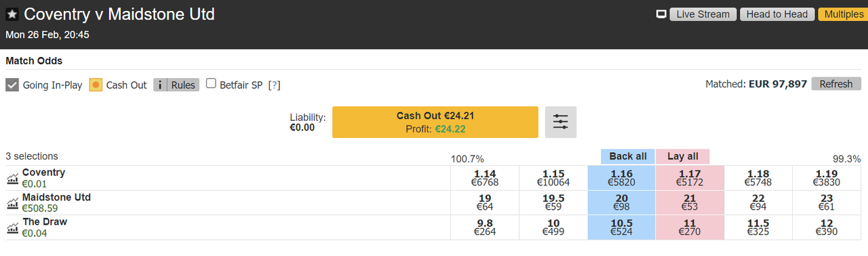Back The Draw at 9.8
This screenshot has width=868, height=256.
click(485, 227)
